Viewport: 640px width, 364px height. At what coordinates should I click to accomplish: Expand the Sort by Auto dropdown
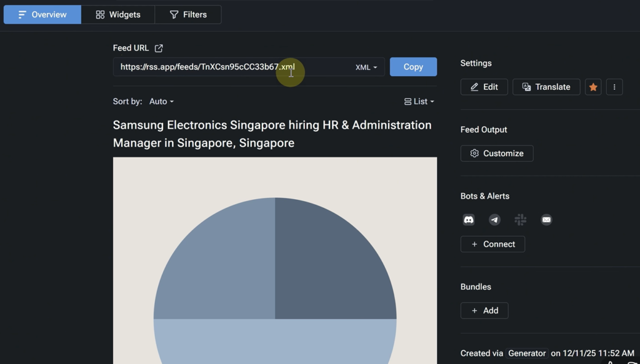pyautogui.click(x=161, y=101)
